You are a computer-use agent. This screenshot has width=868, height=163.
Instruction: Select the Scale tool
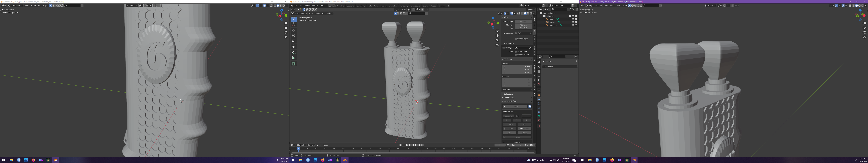click(294, 41)
